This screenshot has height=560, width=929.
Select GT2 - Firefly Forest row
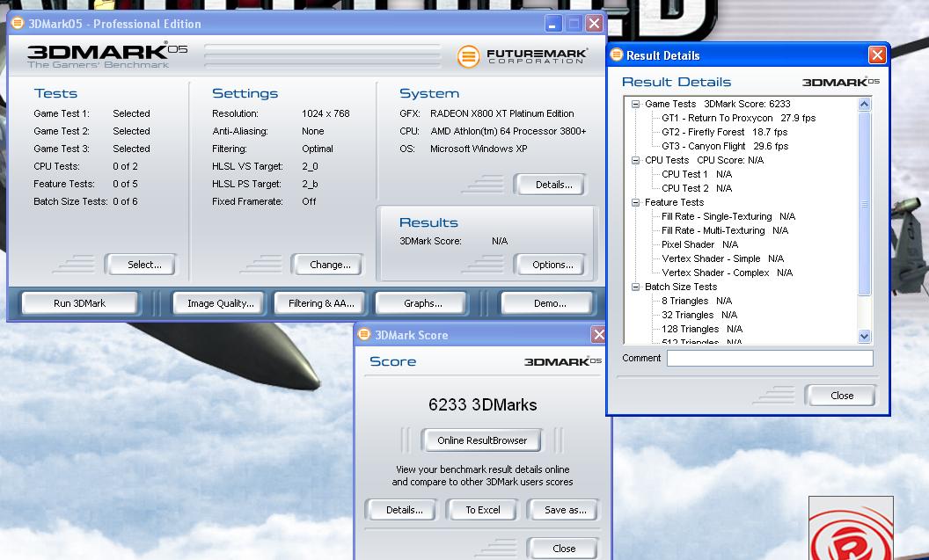724,132
